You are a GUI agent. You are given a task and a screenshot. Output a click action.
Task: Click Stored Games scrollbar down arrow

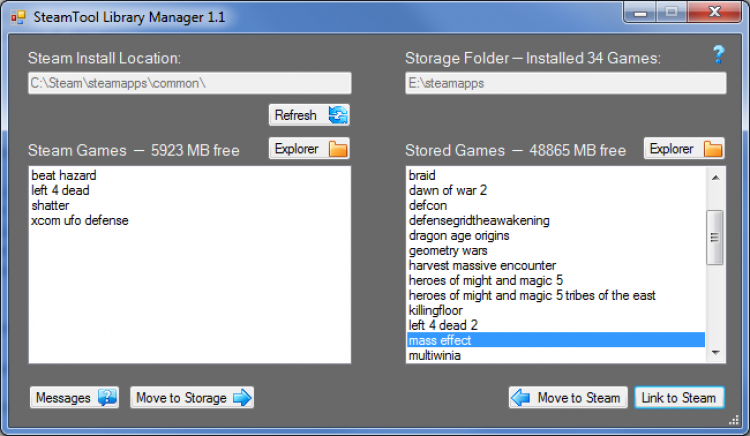click(x=716, y=353)
